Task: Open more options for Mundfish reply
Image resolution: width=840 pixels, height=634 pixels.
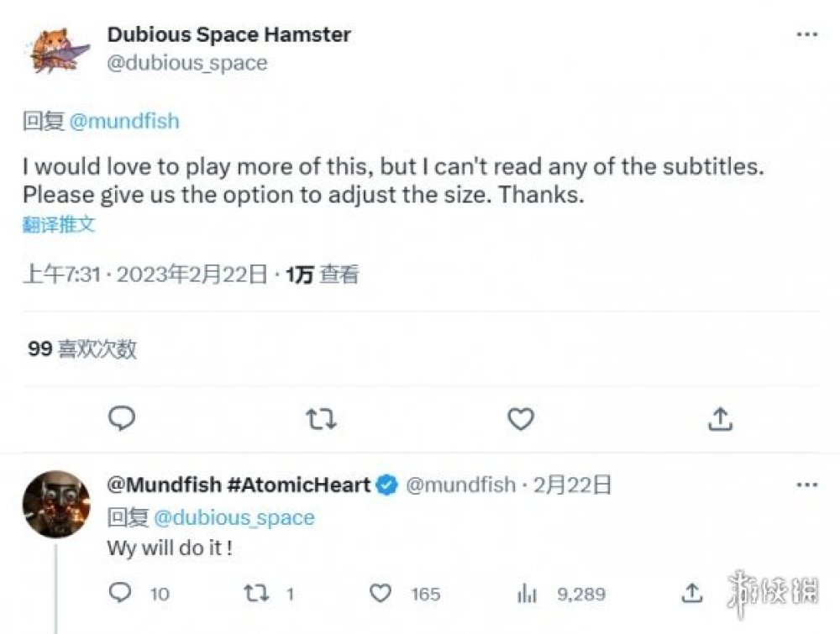Action: click(x=806, y=485)
